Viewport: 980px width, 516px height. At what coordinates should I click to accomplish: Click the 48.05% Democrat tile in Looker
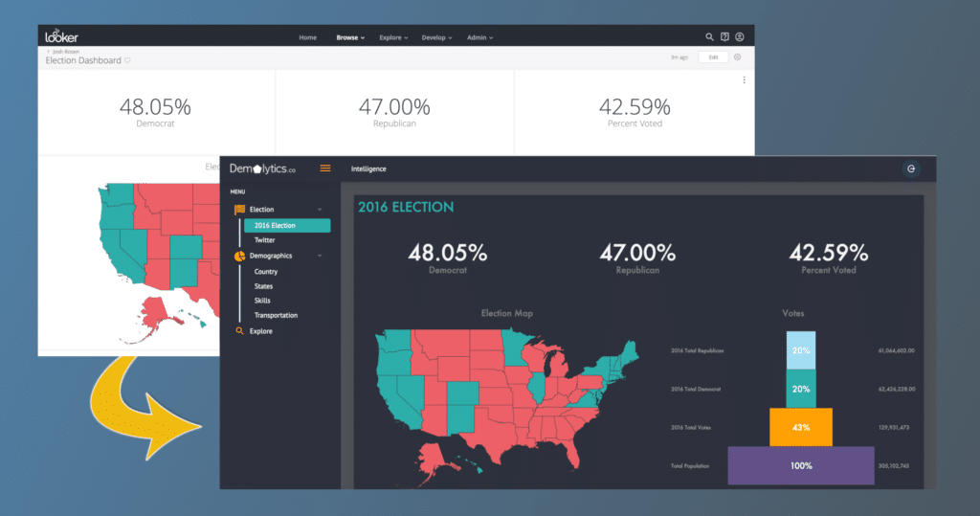(x=156, y=112)
